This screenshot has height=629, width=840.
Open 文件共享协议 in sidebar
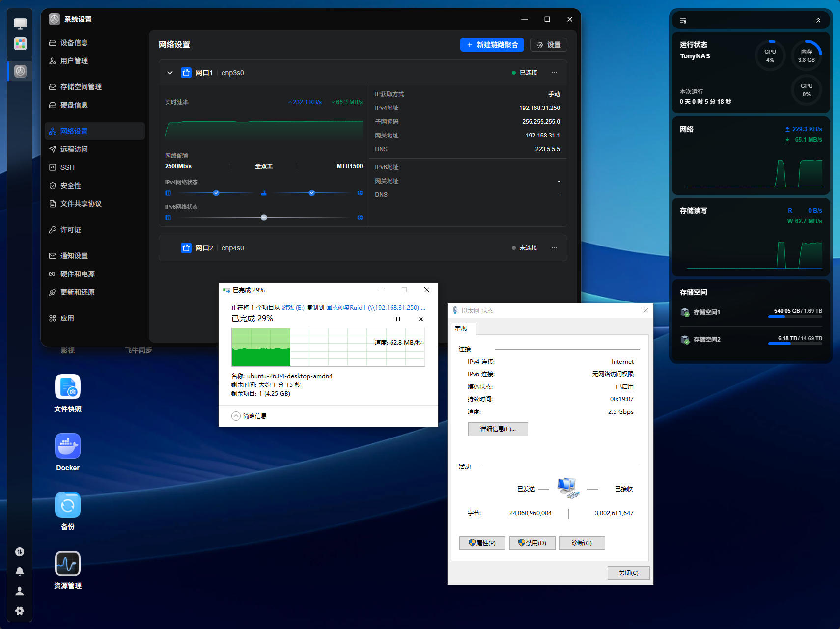pos(94,204)
